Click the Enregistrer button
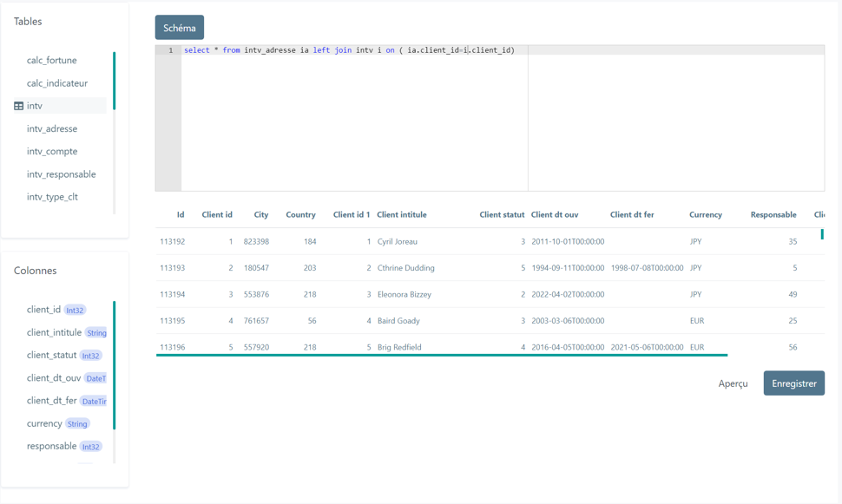 [793, 383]
